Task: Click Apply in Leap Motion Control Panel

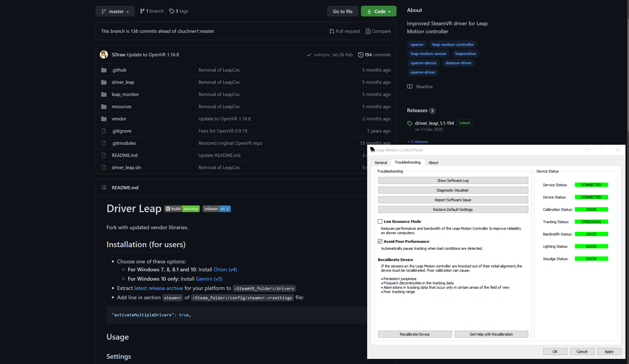Action: coord(609,352)
